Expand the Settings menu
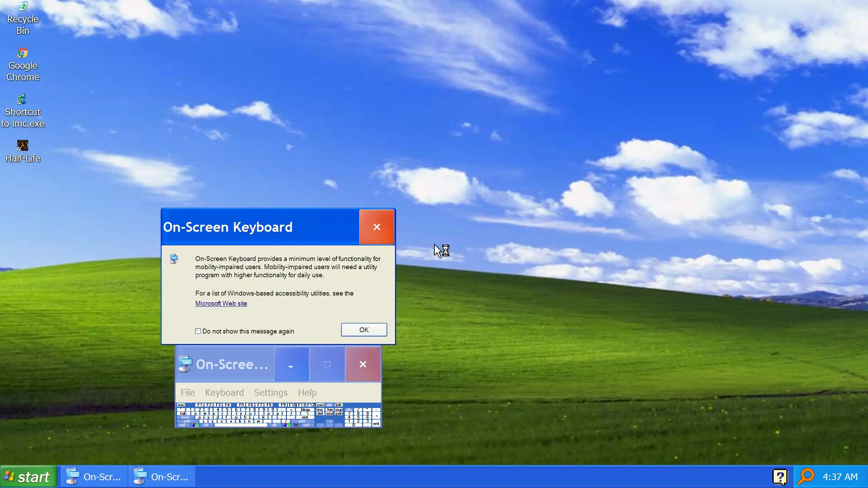Screen dimensions: 868x488 271,392
